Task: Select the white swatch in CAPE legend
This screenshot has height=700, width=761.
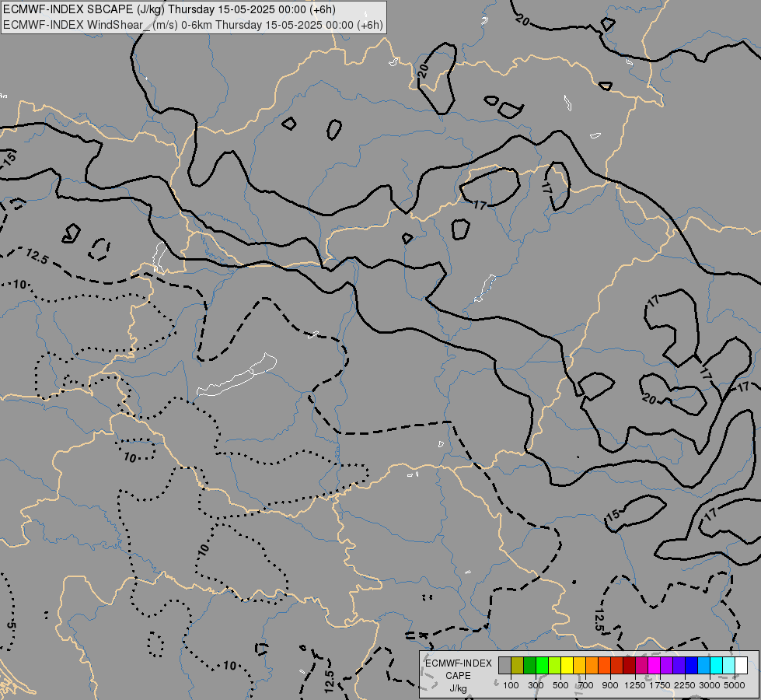Action: coord(741,665)
